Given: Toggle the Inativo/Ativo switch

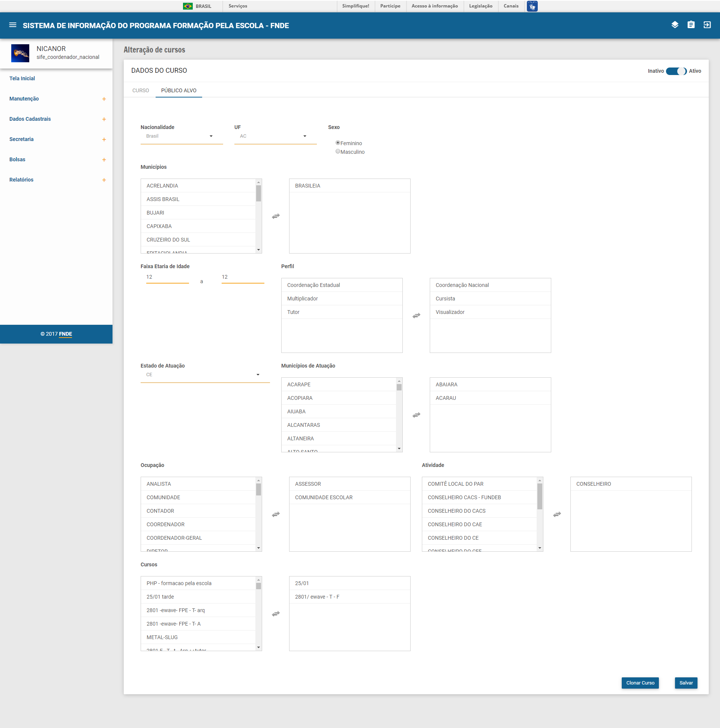Looking at the screenshot, I should point(676,71).
